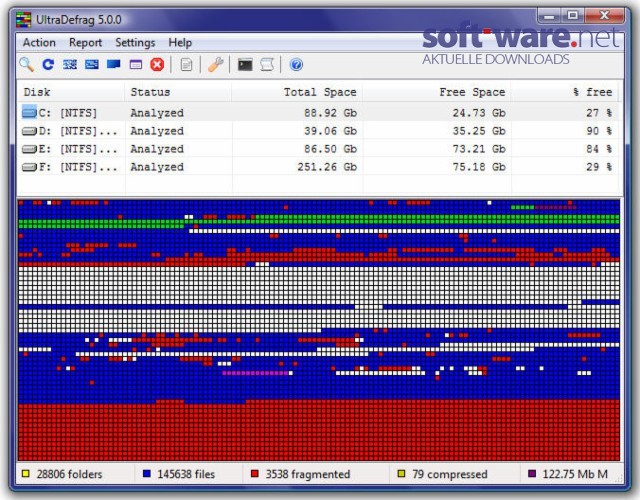The width and height of the screenshot is (640, 500).
Task: Click the 251.26 Gb total space cell
Action: point(327,167)
